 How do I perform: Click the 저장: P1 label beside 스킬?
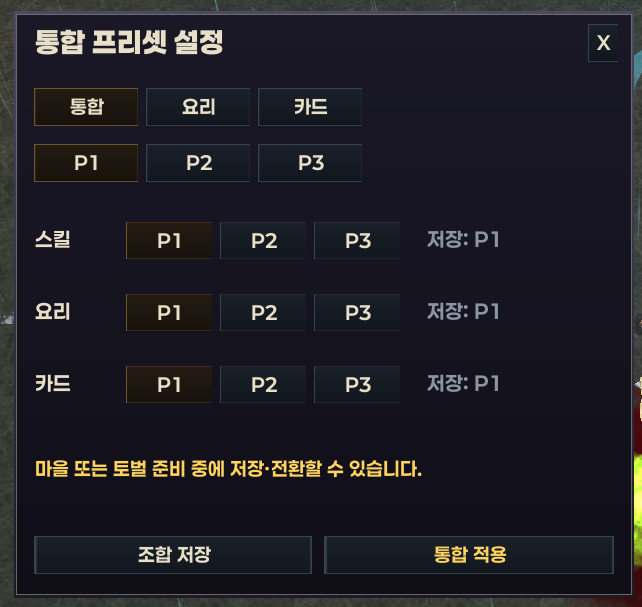[x=463, y=240]
